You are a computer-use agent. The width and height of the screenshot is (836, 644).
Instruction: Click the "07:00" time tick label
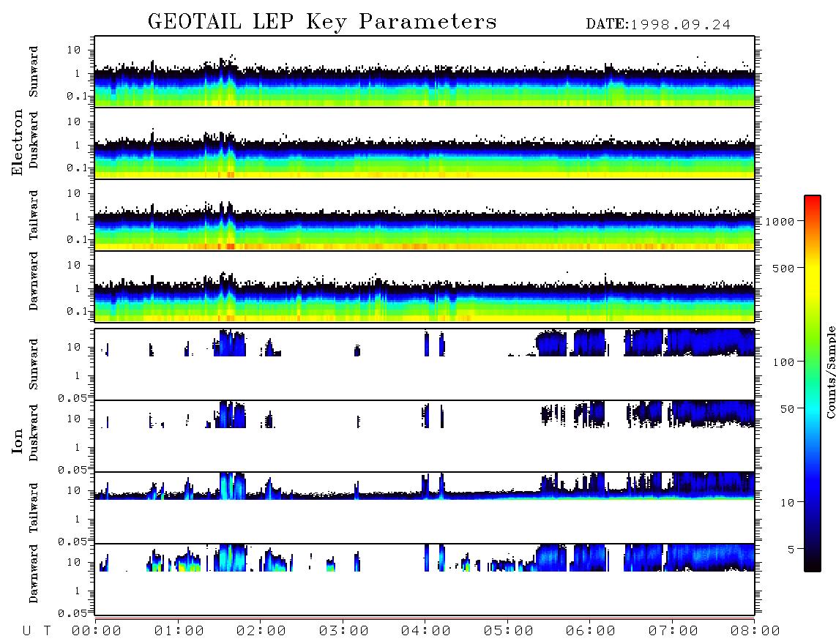click(x=673, y=632)
